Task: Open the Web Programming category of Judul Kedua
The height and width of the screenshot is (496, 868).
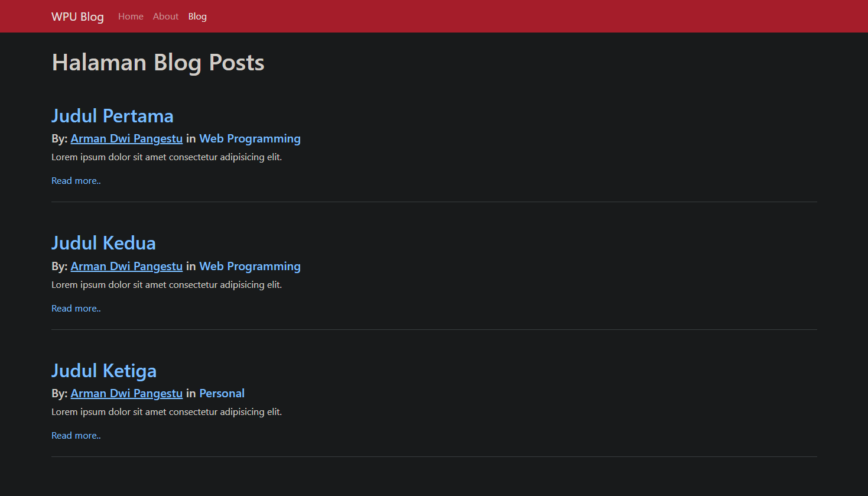Action: [x=250, y=266]
